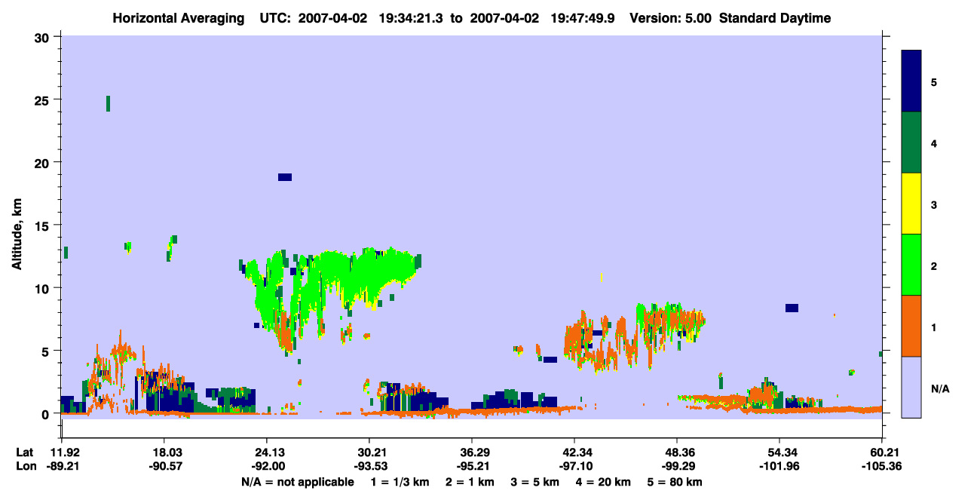Image resolution: width=980 pixels, height=503 pixels.
Task: Click the orange color bar segment labeled 1
Action: pos(911,326)
